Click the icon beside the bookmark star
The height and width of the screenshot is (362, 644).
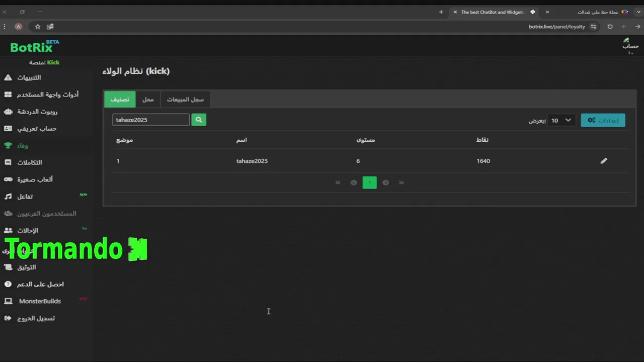tap(50, 27)
